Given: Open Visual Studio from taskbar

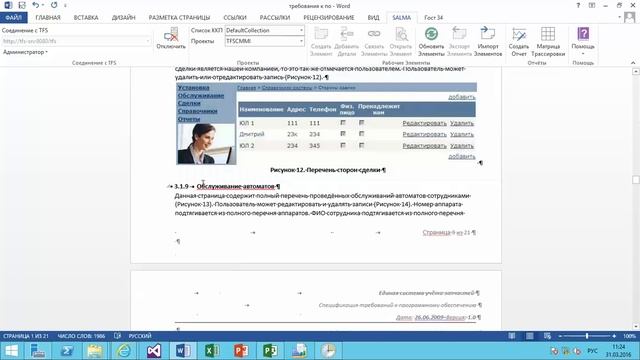Looking at the screenshot, I should coord(154,351).
